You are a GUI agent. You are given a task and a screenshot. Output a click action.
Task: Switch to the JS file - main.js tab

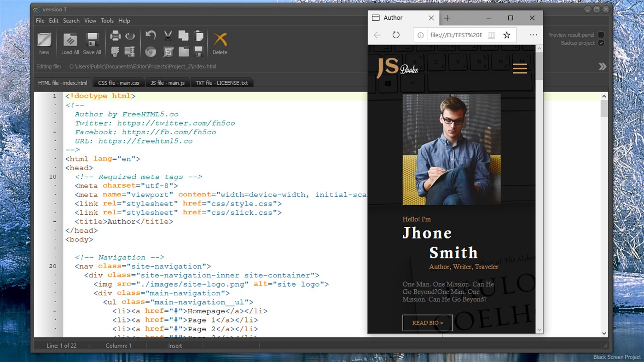[168, 83]
